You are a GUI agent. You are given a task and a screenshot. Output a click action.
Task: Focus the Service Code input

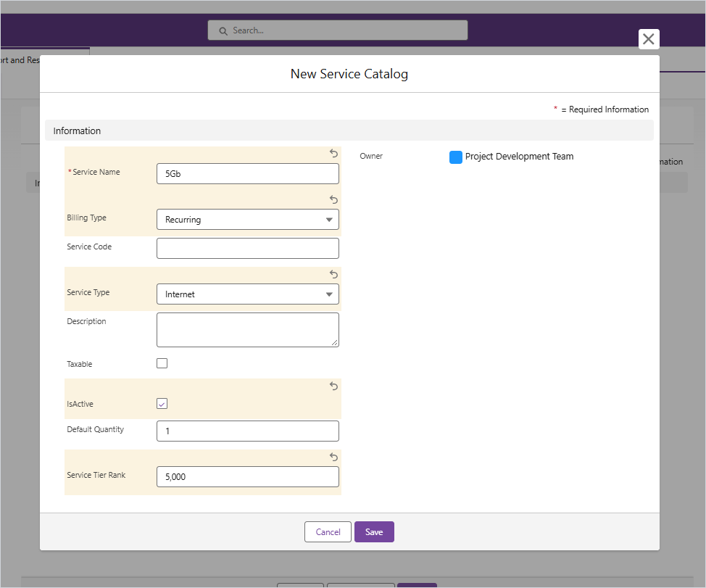[x=248, y=248]
